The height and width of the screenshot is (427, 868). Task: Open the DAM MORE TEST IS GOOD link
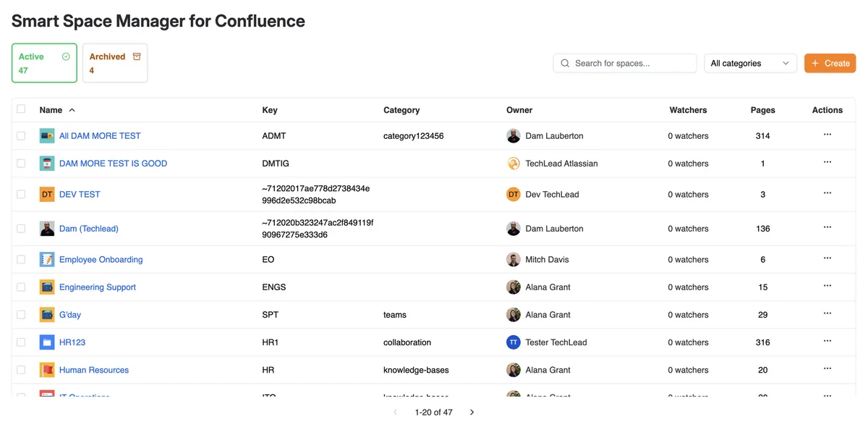tap(113, 163)
